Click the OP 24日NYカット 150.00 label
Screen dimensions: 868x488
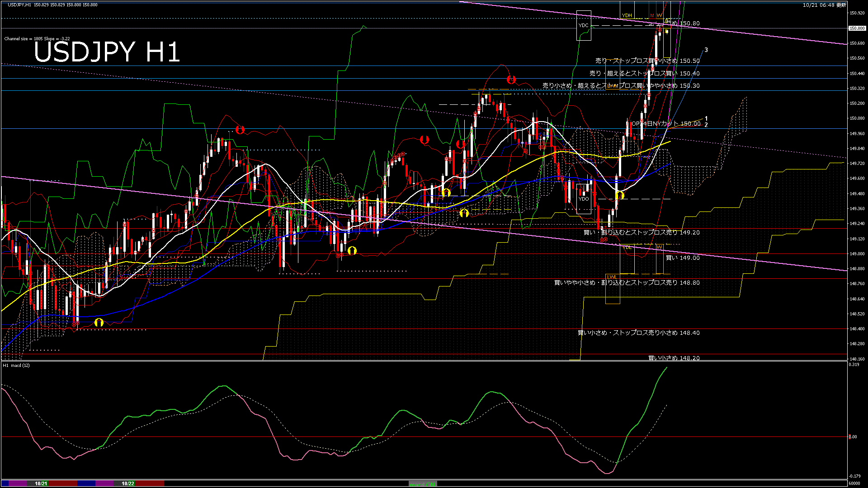pos(666,123)
